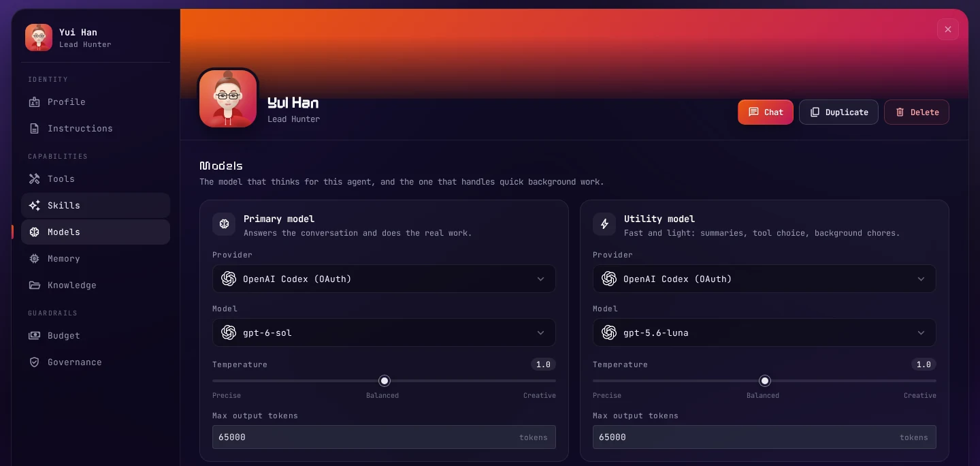Click the Skills sparkle icon
The image size is (980, 466).
pos(35,206)
